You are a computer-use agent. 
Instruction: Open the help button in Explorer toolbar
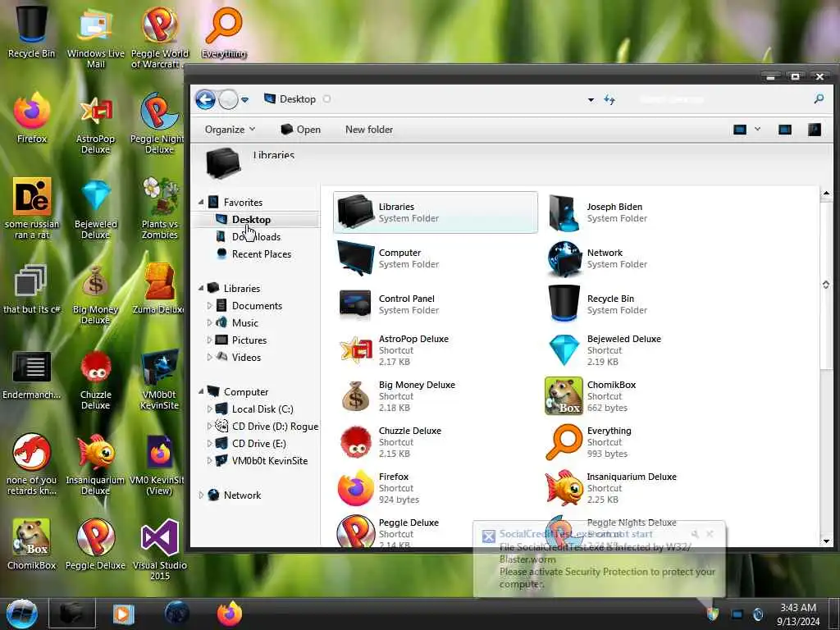pyautogui.click(x=815, y=130)
